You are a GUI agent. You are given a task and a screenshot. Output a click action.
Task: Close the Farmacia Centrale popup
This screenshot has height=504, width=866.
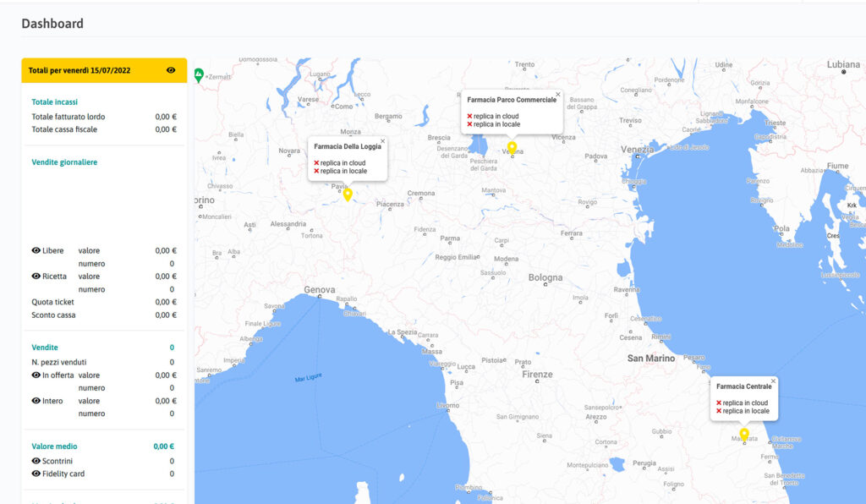(x=773, y=381)
